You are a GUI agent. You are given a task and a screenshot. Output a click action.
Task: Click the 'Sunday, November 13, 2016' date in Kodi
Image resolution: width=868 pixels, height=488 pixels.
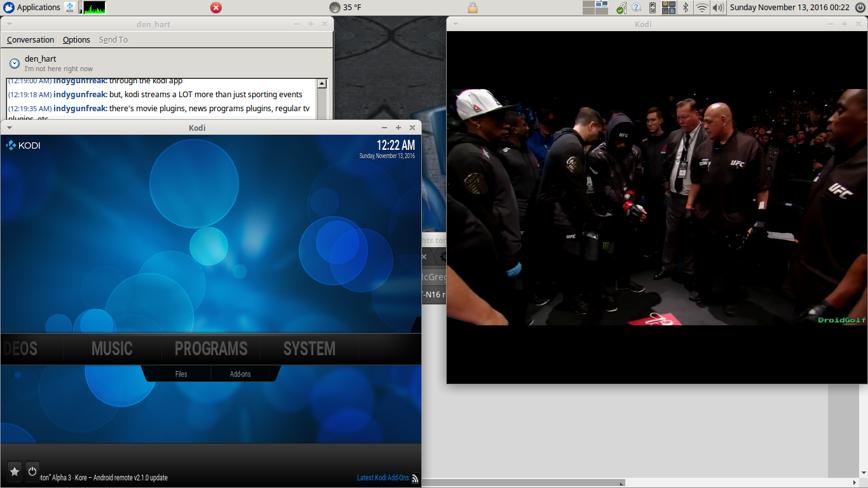[387, 156]
